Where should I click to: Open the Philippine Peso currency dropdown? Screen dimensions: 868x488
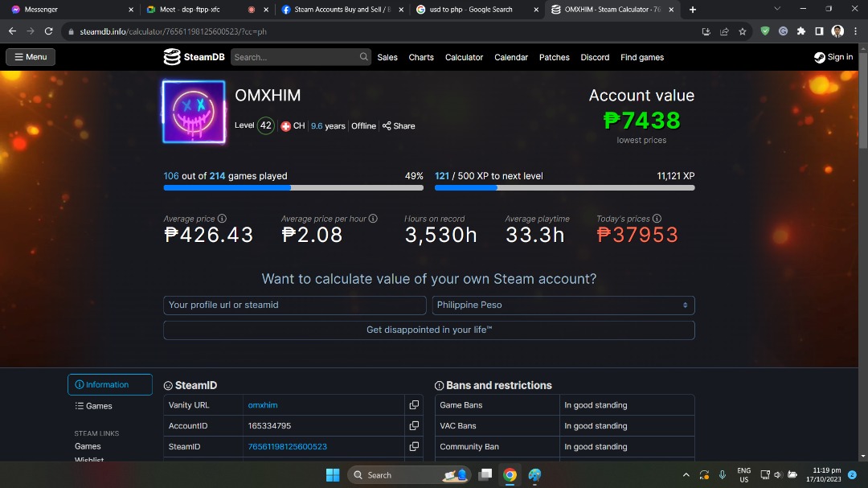pyautogui.click(x=563, y=306)
